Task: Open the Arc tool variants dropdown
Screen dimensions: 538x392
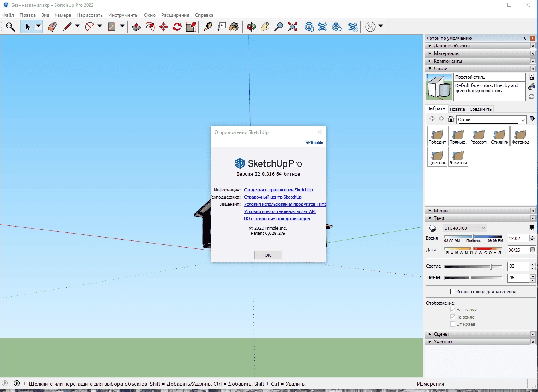Action: click(x=100, y=26)
